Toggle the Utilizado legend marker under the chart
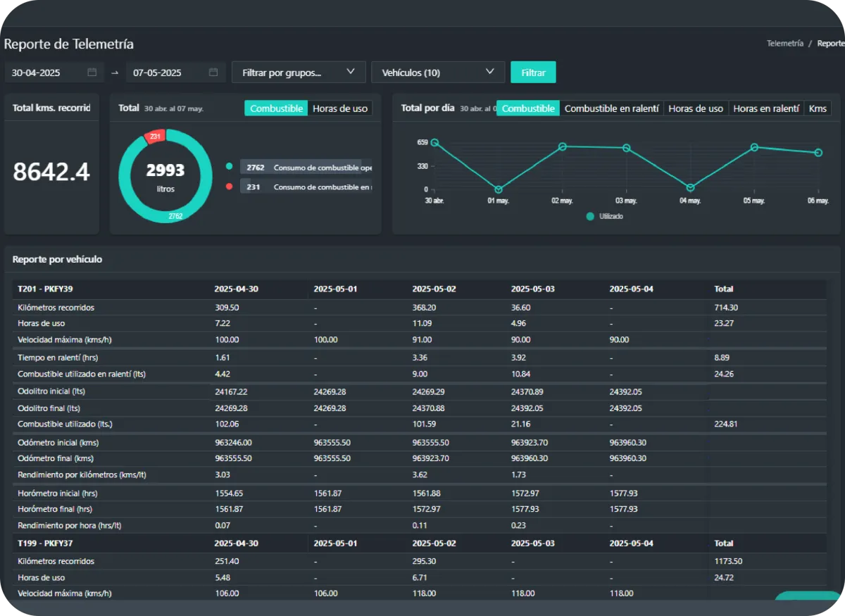Viewport: 845px width, 616px height. 590,216
